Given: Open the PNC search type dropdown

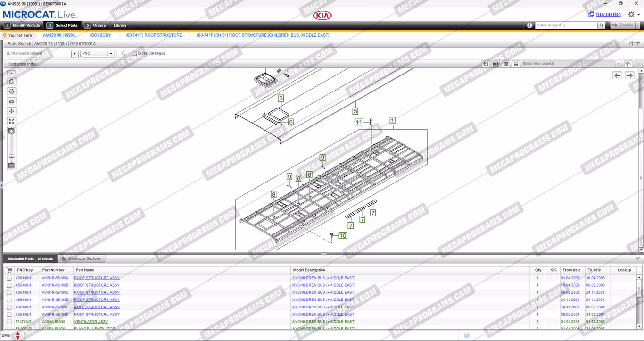Looking at the screenshot, I should [111, 54].
